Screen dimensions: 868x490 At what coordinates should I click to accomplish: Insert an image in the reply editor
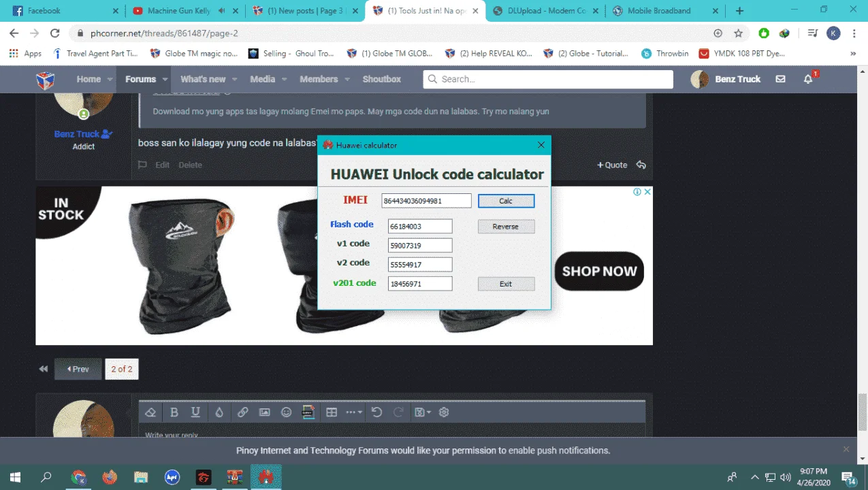coord(264,412)
